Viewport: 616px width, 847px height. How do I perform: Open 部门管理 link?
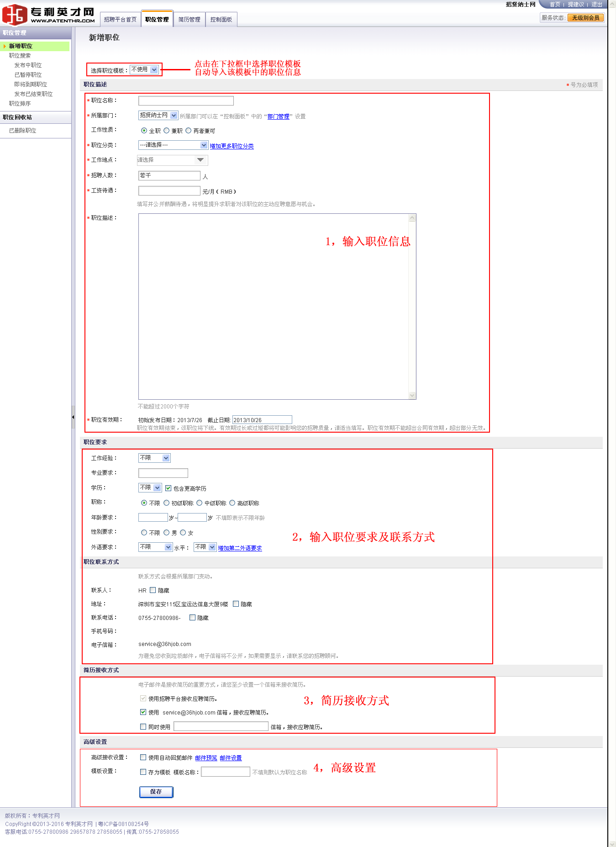(x=278, y=116)
